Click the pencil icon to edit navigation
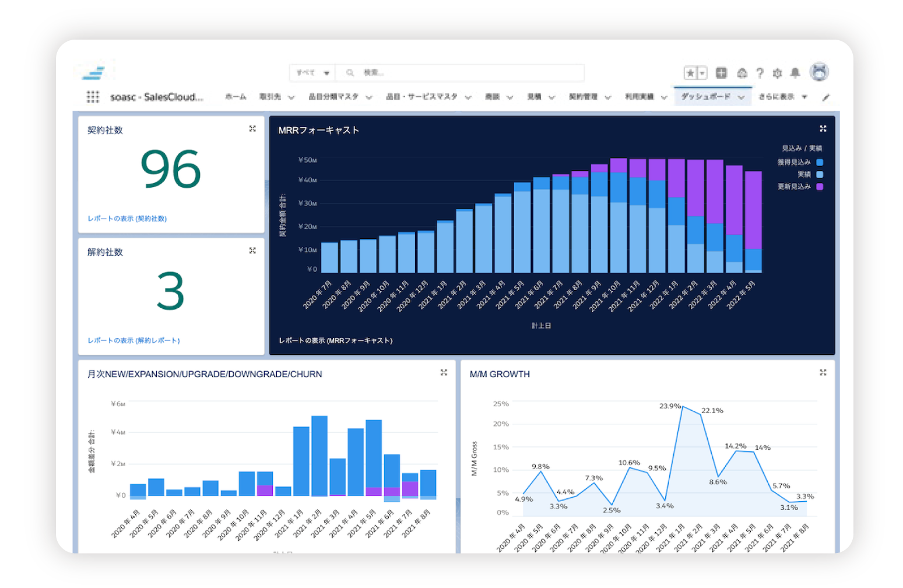This screenshot has width=903, height=588. click(825, 97)
